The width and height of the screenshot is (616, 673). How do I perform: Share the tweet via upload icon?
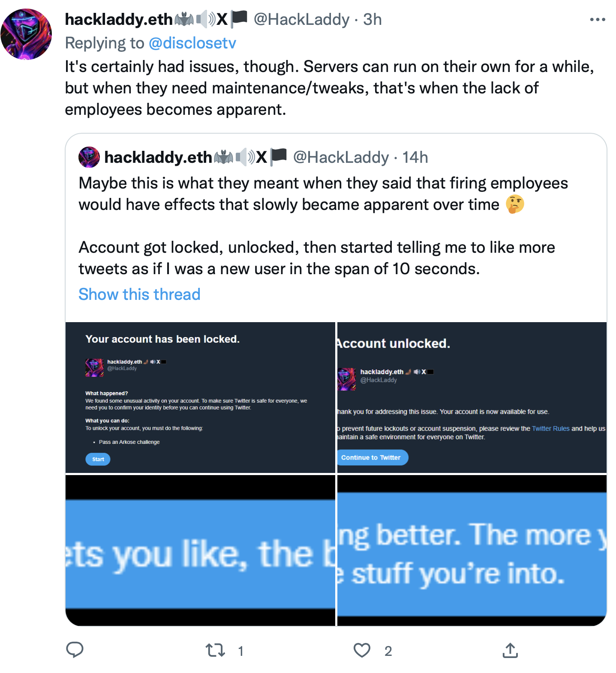pos(510,650)
